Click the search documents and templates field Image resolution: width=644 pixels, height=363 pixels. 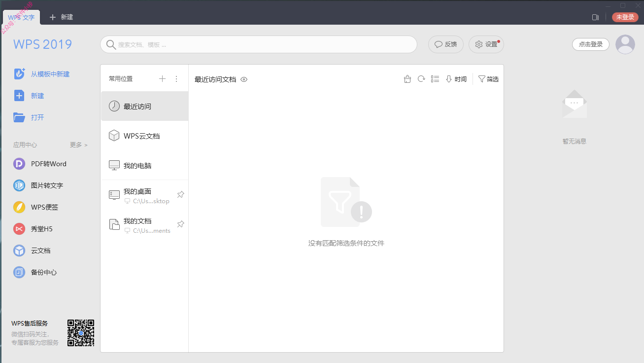coord(259,44)
